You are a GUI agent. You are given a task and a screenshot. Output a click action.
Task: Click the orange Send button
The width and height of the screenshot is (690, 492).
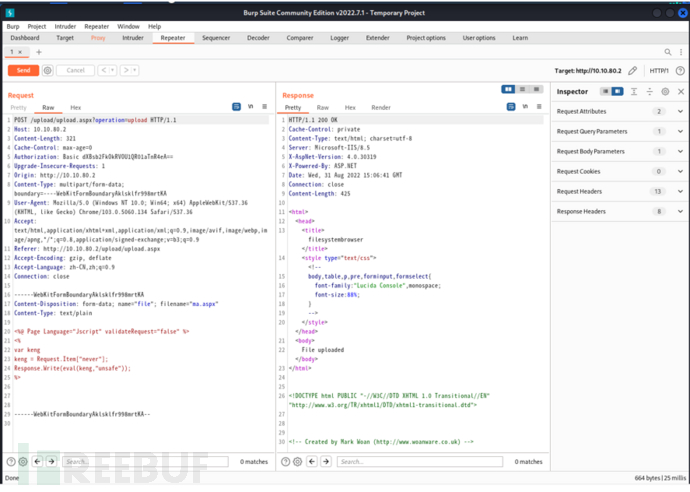[x=23, y=70]
